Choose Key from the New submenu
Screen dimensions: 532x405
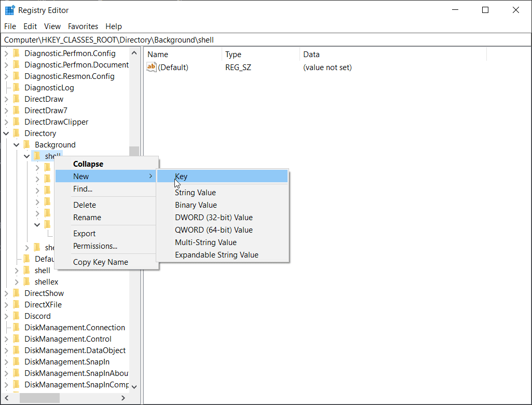(181, 177)
